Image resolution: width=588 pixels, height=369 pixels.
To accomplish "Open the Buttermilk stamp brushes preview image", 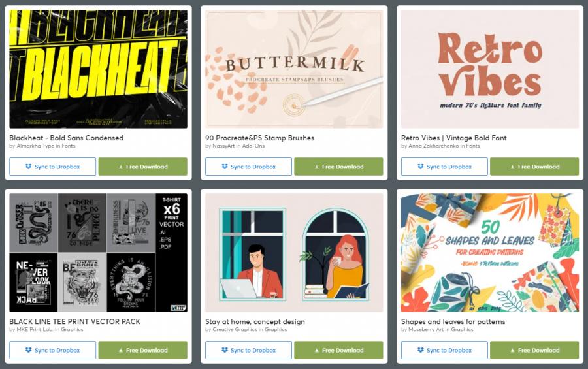I will [294, 69].
